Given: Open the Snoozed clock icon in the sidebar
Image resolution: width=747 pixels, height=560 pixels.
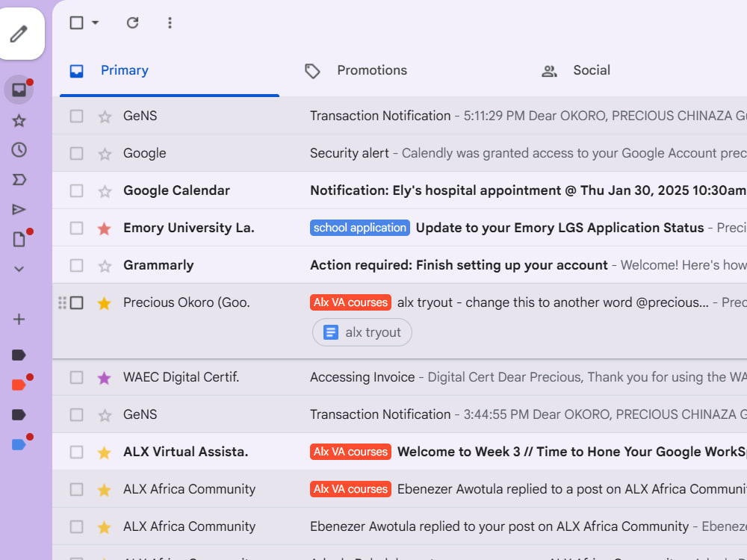Looking at the screenshot, I should (x=19, y=150).
